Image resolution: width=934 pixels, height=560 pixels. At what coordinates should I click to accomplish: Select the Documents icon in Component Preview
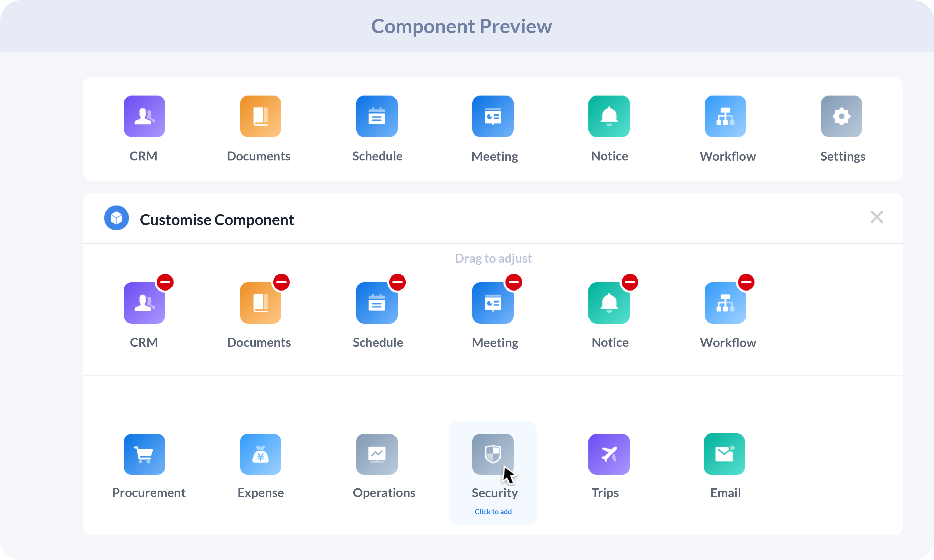[x=261, y=116]
